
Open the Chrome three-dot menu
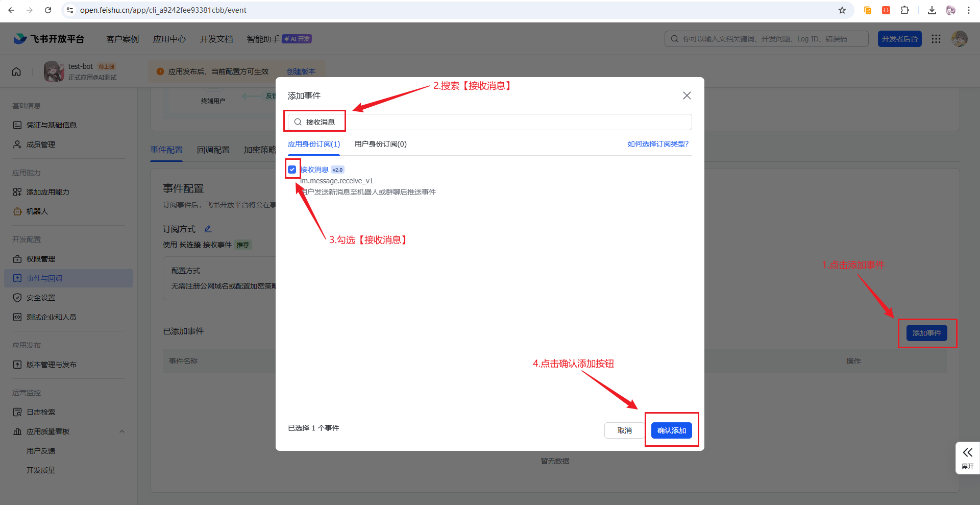pos(968,10)
